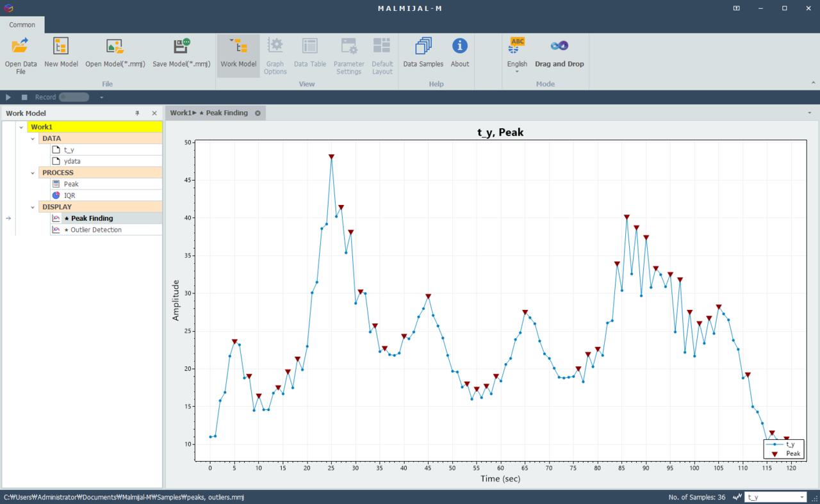Collapse the PROCESS section
The height and width of the screenshot is (504, 820).
tap(33, 173)
